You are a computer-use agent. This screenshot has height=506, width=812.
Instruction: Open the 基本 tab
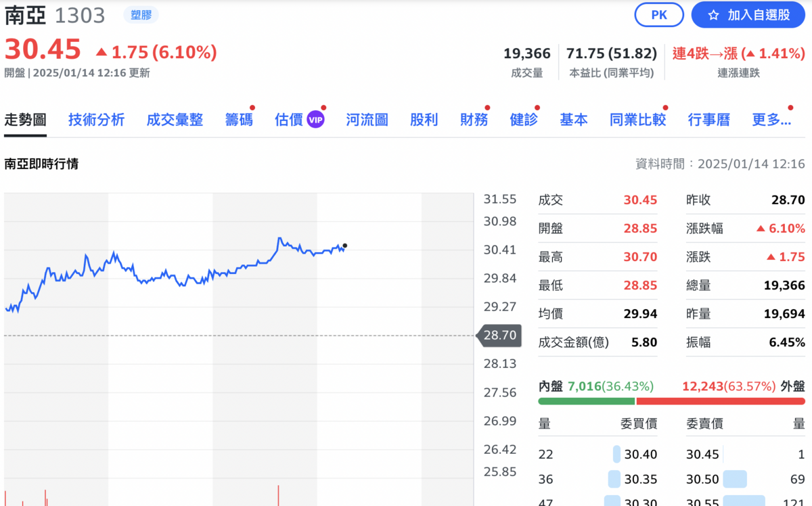pos(573,120)
